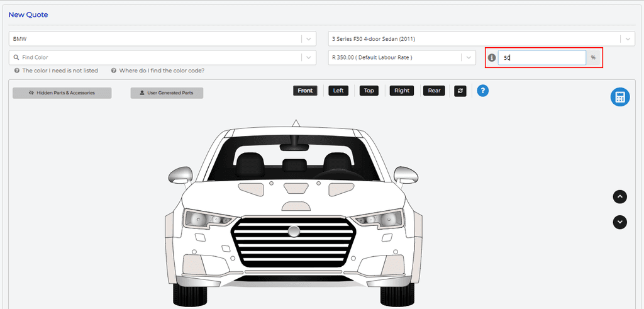Click the scroll down arrow circle icon
Screen dimensions: 644x309
click(x=620, y=222)
